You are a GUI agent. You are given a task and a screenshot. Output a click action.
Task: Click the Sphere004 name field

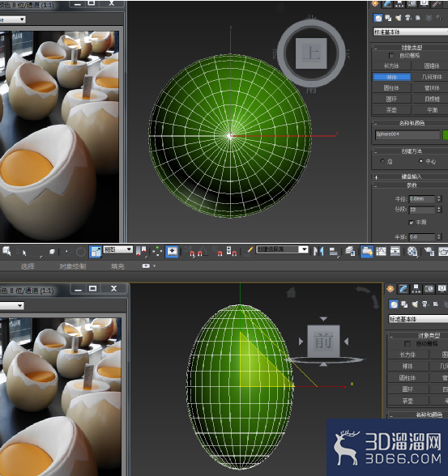tap(407, 134)
